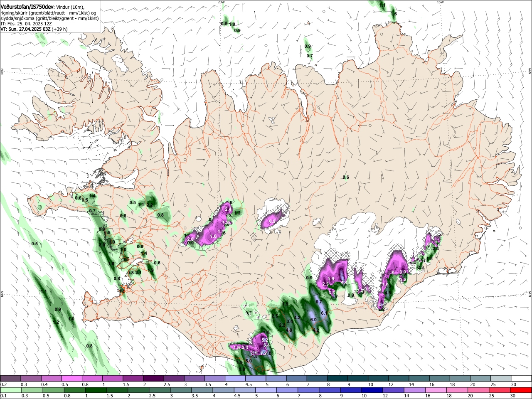Screen dimensions: 532x399
Task: Click the "6.7" precipitation value on map
Action: pyautogui.click(x=319, y=302)
